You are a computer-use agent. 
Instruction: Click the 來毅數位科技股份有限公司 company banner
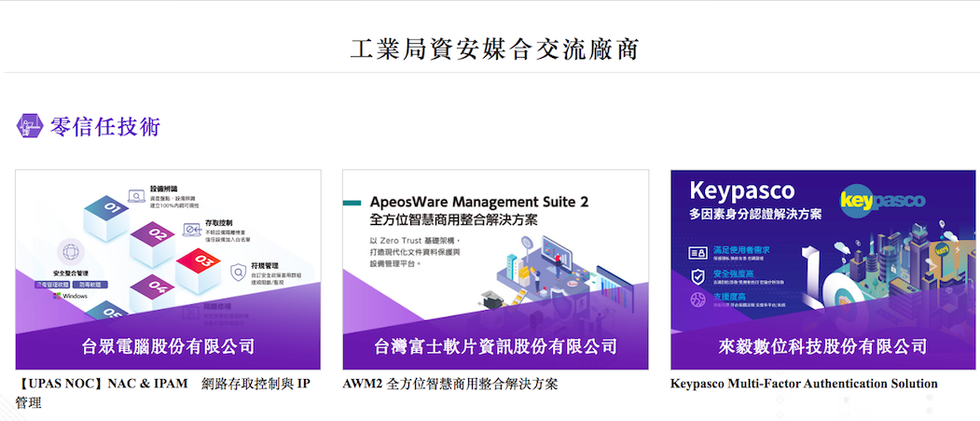pyautogui.click(x=822, y=346)
